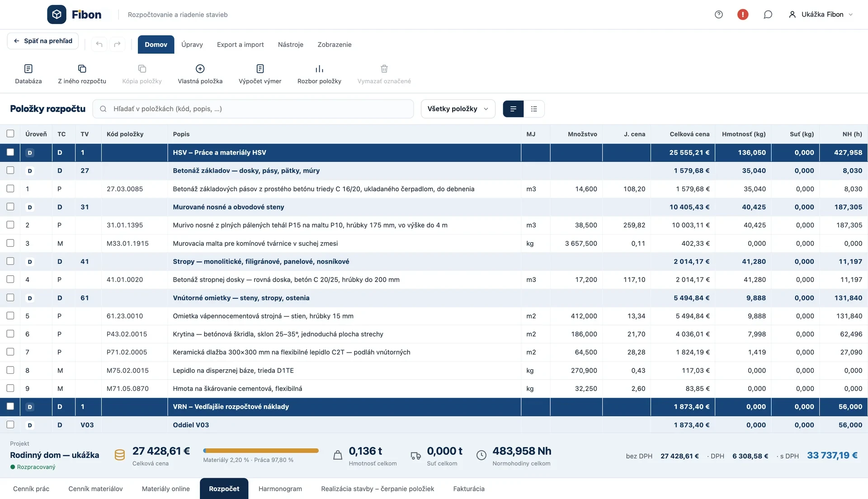This screenshot has width=868, height=499.
Task: Open the red alert notification icon
Action: coord(742,14)
